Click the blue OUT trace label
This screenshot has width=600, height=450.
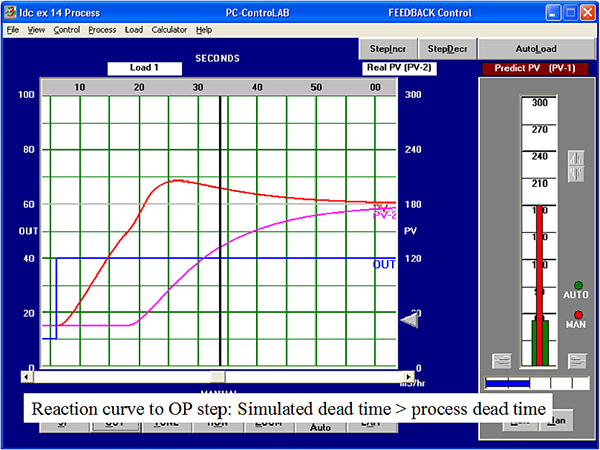384,264
